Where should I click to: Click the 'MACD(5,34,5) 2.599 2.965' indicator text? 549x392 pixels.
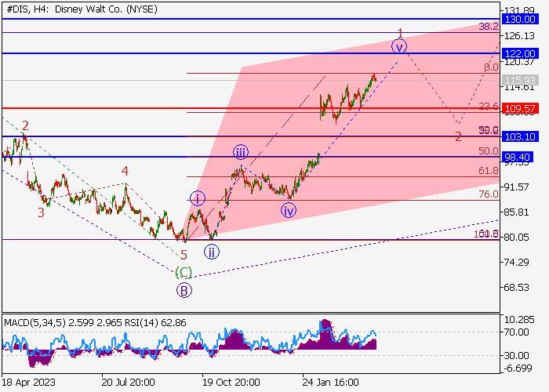click(63, 322)
